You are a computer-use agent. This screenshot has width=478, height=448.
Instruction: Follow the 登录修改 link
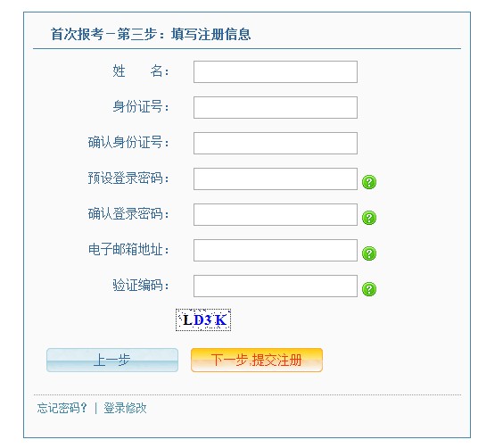(x=125, y=408)
